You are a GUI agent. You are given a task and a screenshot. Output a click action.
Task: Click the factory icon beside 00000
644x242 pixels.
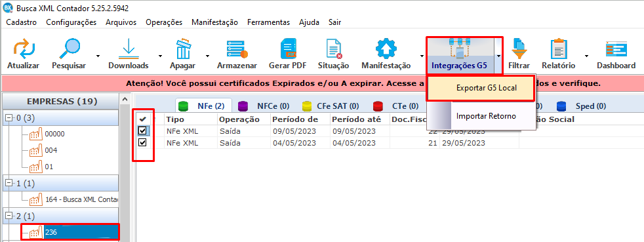point(36,134)
